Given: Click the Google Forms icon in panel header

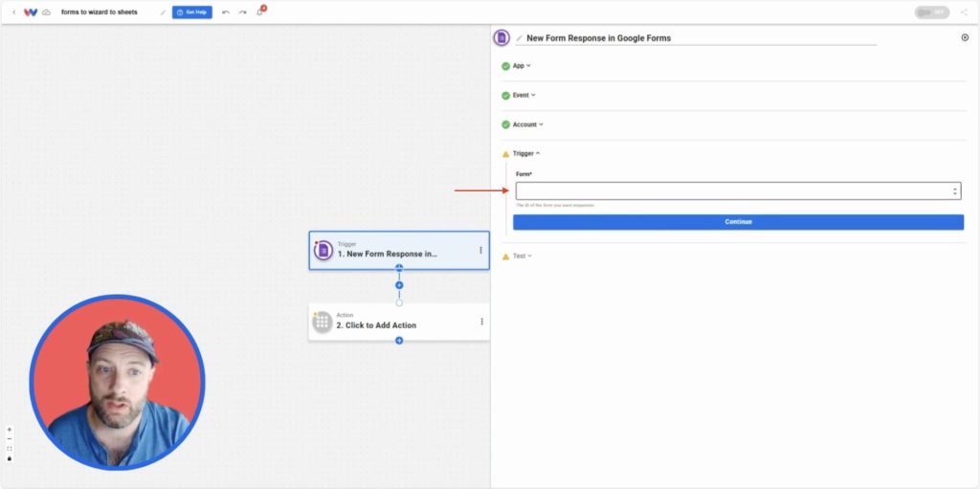Looking at the screenshot, I should pos(501,37).
